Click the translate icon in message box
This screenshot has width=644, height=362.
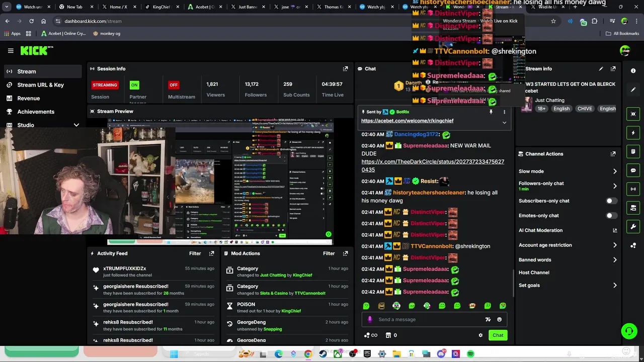coord(488,319)
